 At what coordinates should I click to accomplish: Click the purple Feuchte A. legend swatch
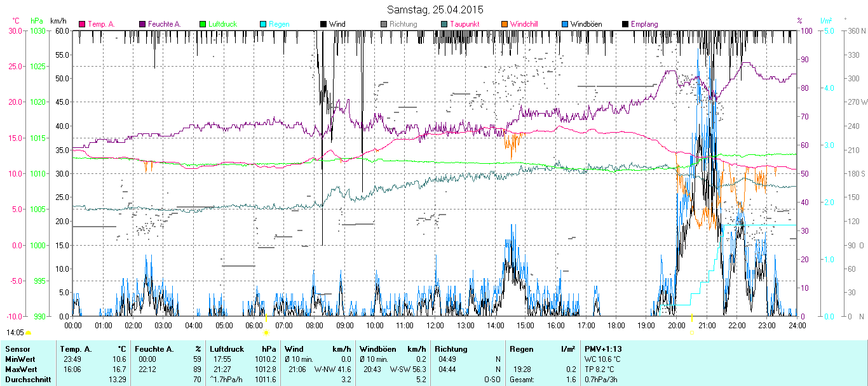click(x=142, y=24)
